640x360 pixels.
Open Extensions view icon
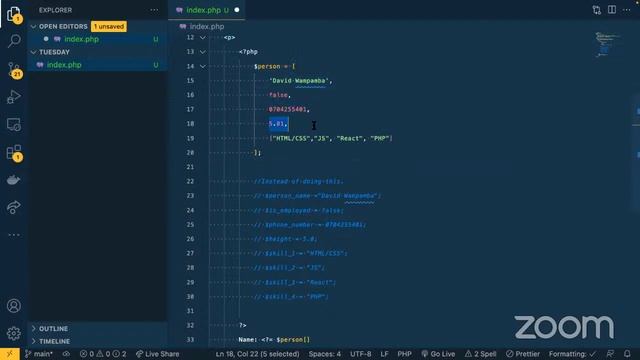coord(14,153)
